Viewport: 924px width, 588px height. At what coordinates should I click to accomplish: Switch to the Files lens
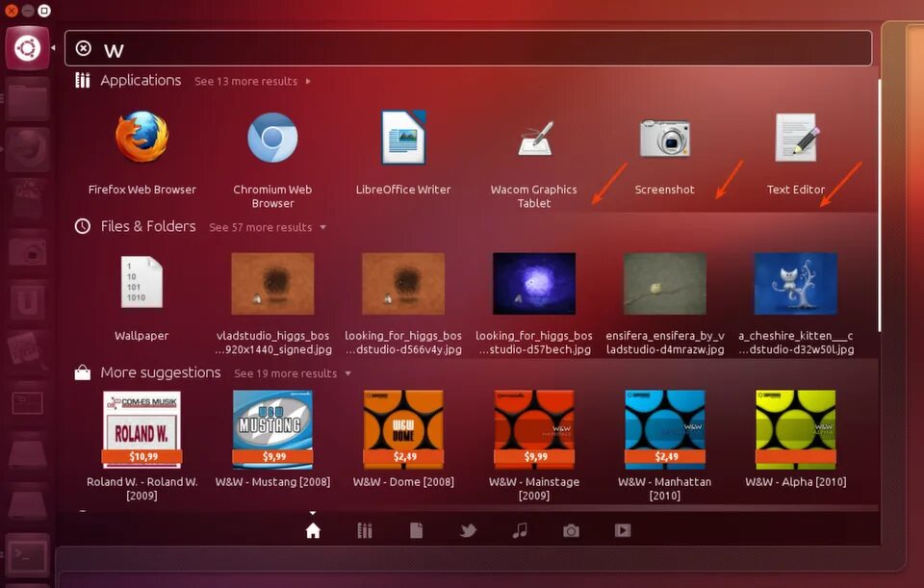[x=416, y=531]
